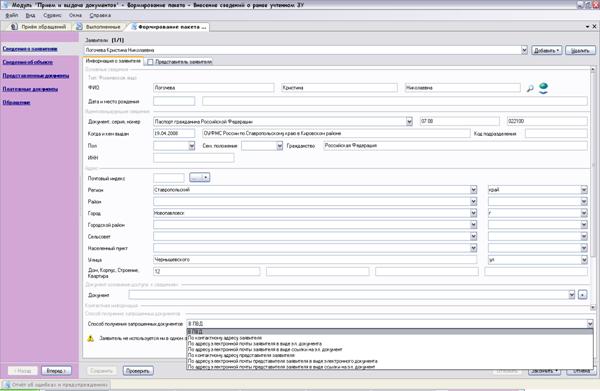This screenshot has width=600, height=391.
Task: Select В ПВД option in dropdown list
Action: [x=390, y=332]
